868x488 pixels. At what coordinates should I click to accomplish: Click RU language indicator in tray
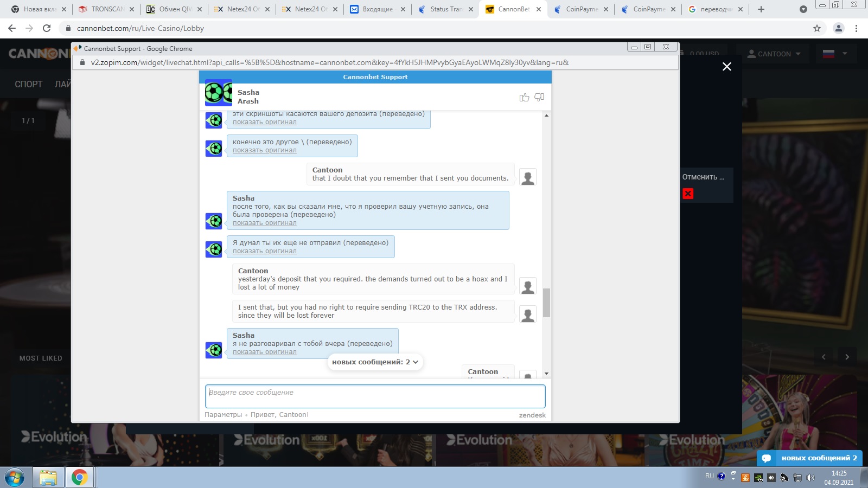click(710, 476)
